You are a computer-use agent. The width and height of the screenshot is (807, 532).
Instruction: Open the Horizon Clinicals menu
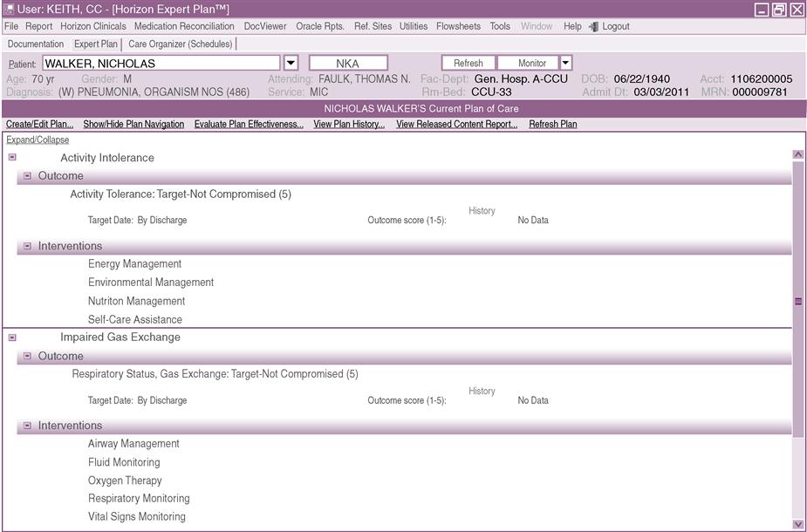click(x=92, y=26)
